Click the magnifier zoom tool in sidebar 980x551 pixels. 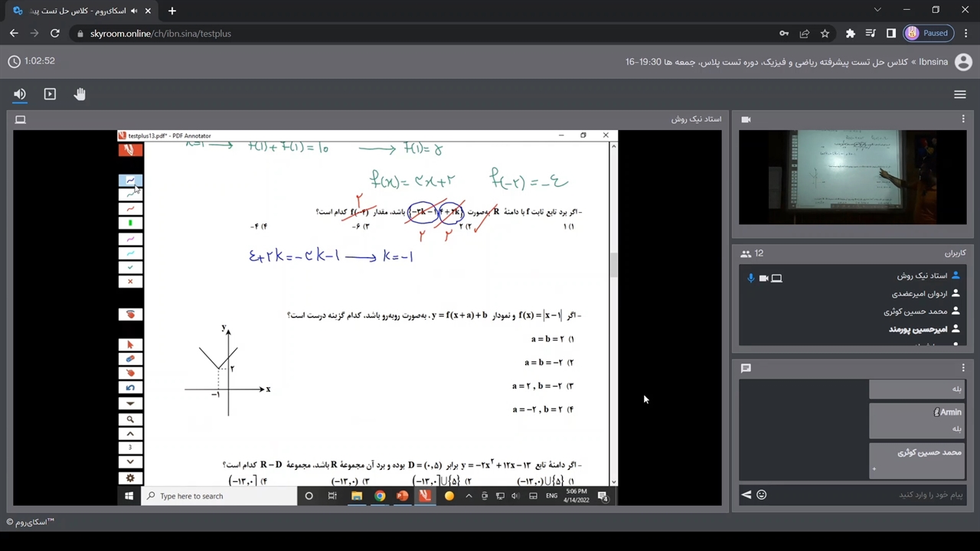(130, 419)
